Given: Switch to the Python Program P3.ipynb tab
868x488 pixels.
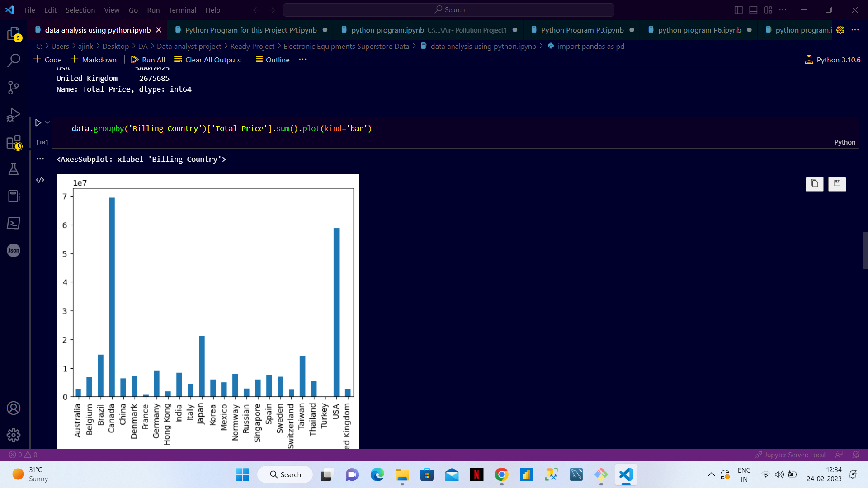Looking at the screenshot, I should [582, 30].
